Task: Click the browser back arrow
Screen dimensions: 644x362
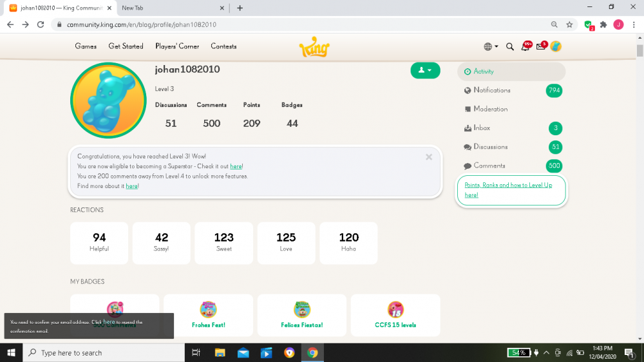Action: [x=10, y=24]
